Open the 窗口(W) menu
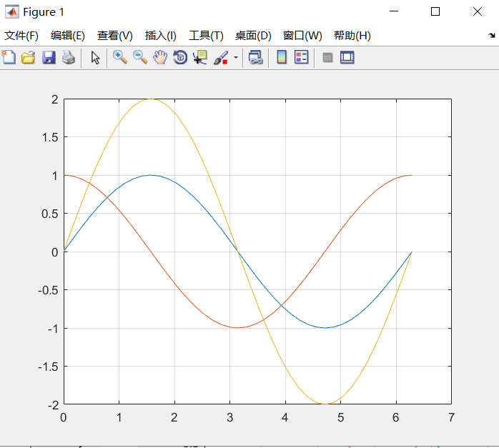Screen dimensions: 499x448 [x=302, y=36]
